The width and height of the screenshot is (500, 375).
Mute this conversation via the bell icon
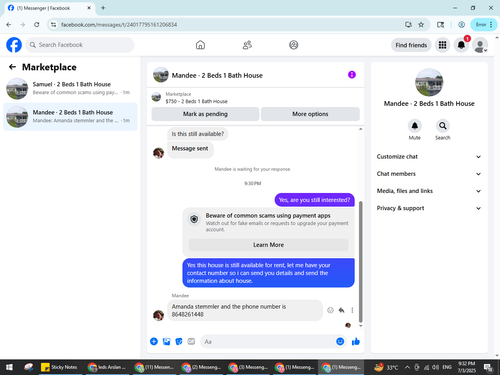point(415,126)
